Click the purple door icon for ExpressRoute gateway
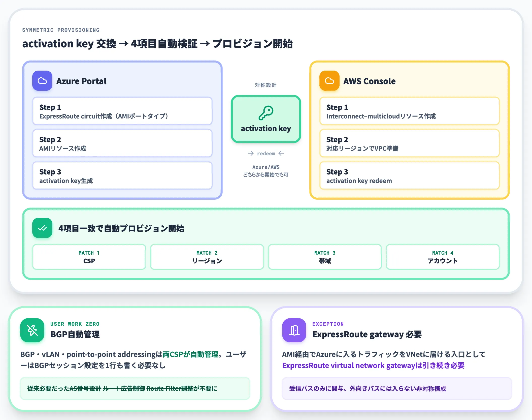 (x=294, y=330)
